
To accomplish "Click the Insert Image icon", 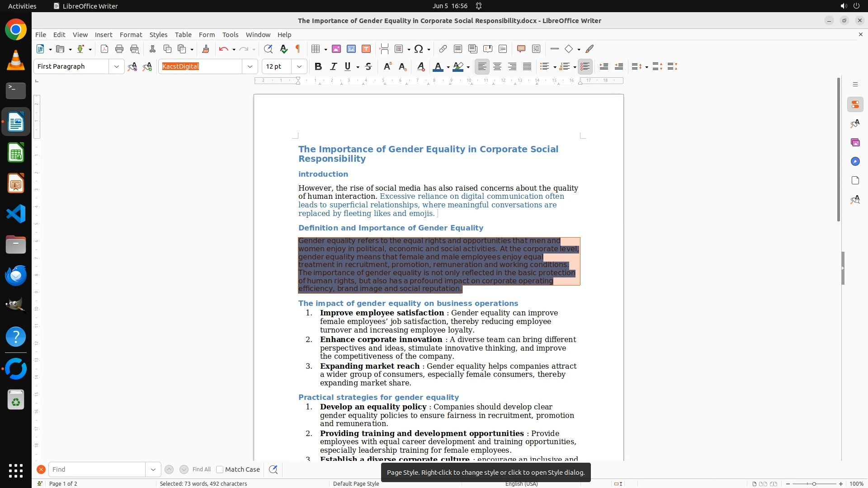I will coord(336,49).
